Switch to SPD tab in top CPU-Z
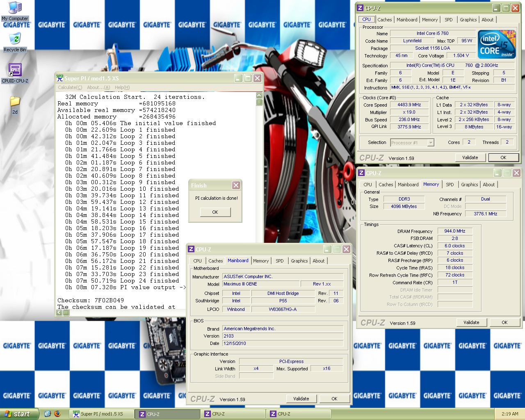 click(449, 20)
